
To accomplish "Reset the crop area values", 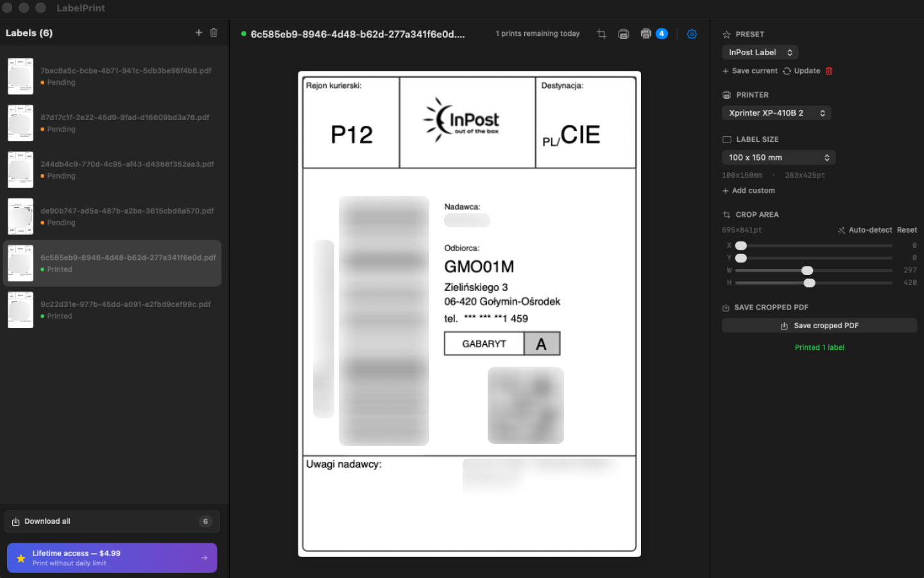I will pos(907,229).
